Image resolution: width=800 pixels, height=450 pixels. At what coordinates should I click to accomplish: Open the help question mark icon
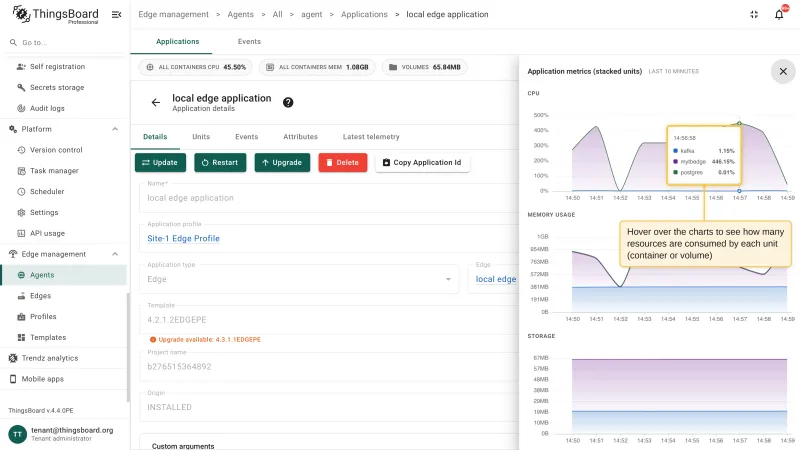[x=288, y=103]
